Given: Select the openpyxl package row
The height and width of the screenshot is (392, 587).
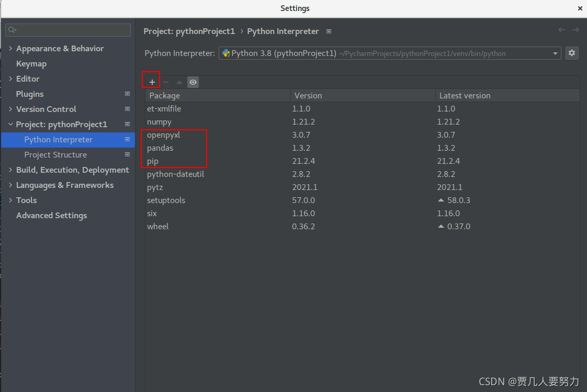Looking at the screenshot, I should pos(363,135).
